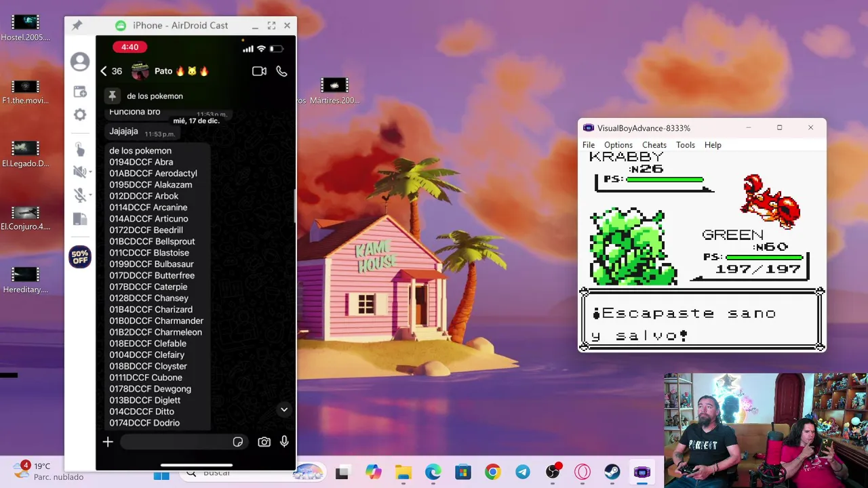The width and height of the screenshot is (868, 488).
Task: Open AirDroid Cast account profile icon
Action: coord(80,62)
